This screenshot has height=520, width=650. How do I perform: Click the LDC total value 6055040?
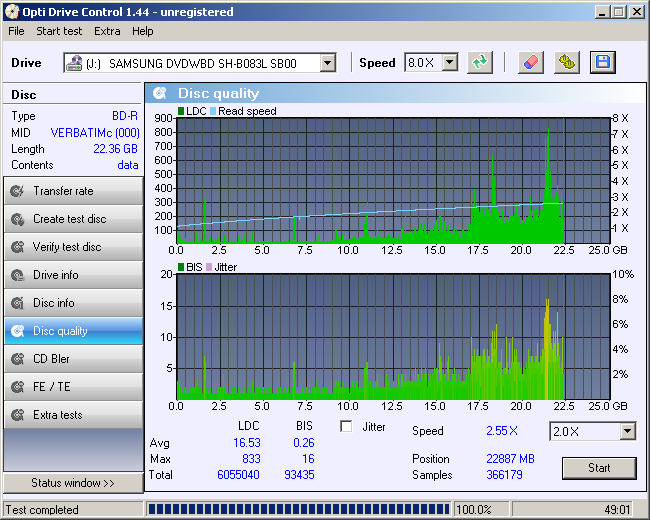(238, 475)
